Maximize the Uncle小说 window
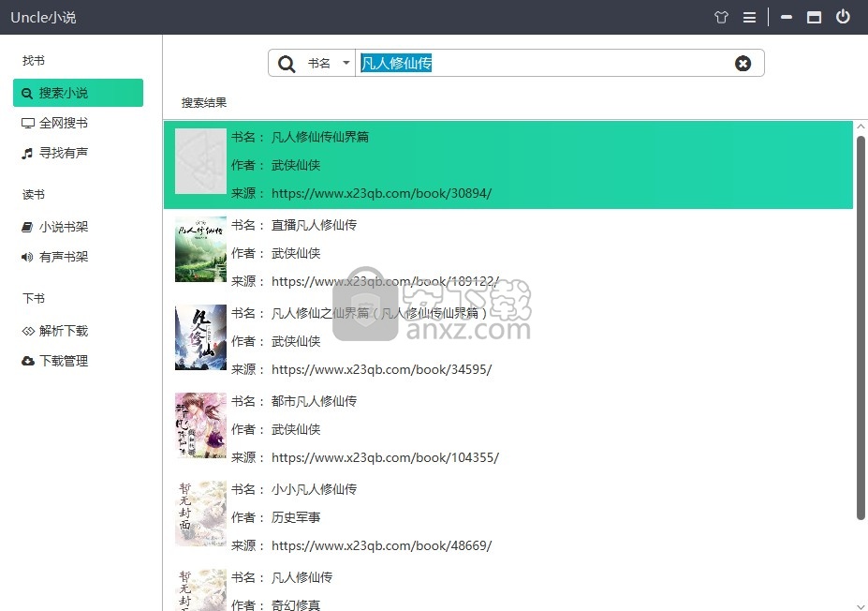 click(814, 17)
